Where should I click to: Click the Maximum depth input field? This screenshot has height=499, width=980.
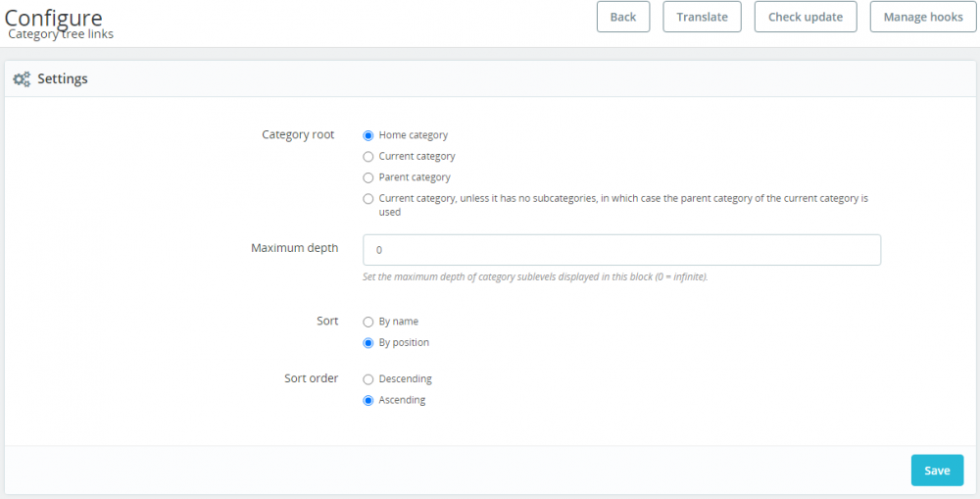click(621, 250)
